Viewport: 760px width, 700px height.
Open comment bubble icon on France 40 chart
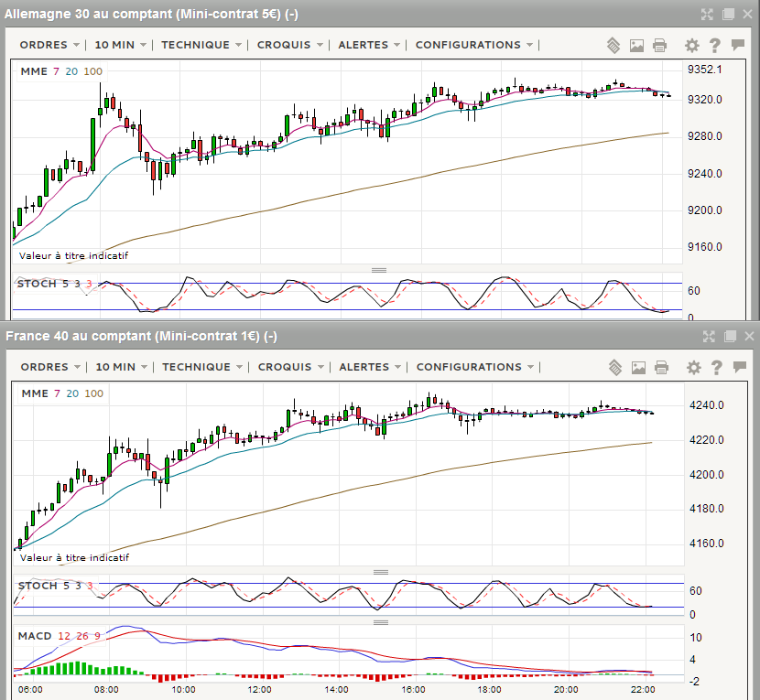point(738,367)
